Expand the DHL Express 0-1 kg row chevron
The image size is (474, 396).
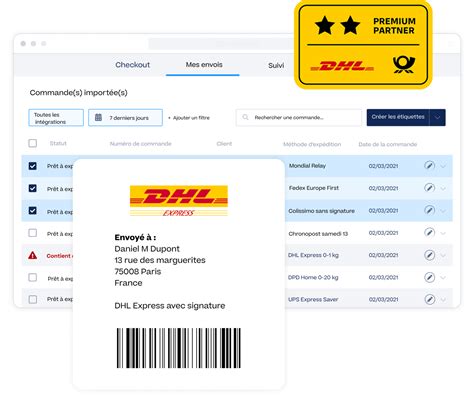443,256
